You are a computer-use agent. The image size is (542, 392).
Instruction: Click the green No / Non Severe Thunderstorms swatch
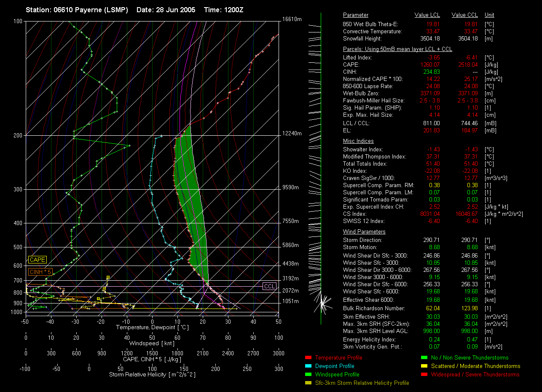[424, 358]
